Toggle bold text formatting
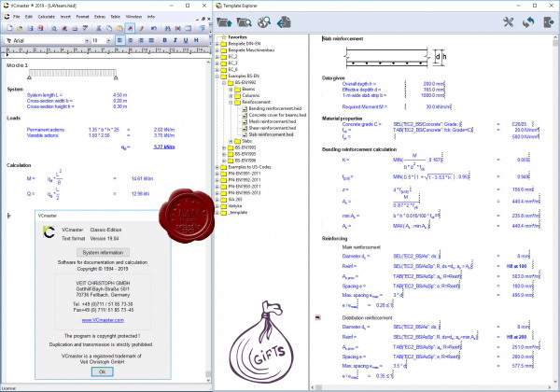This screenshot has height=392, width=560. (x=164, y=40)
